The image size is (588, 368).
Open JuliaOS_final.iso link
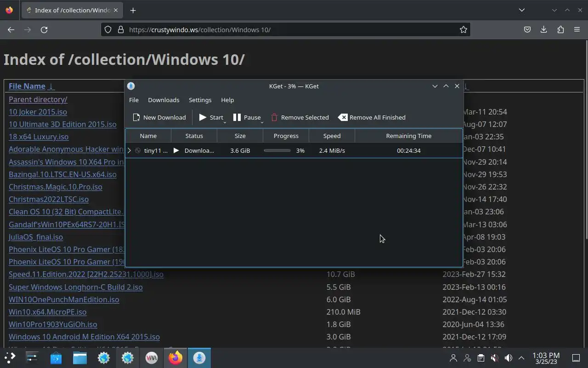tap(36, 237)
